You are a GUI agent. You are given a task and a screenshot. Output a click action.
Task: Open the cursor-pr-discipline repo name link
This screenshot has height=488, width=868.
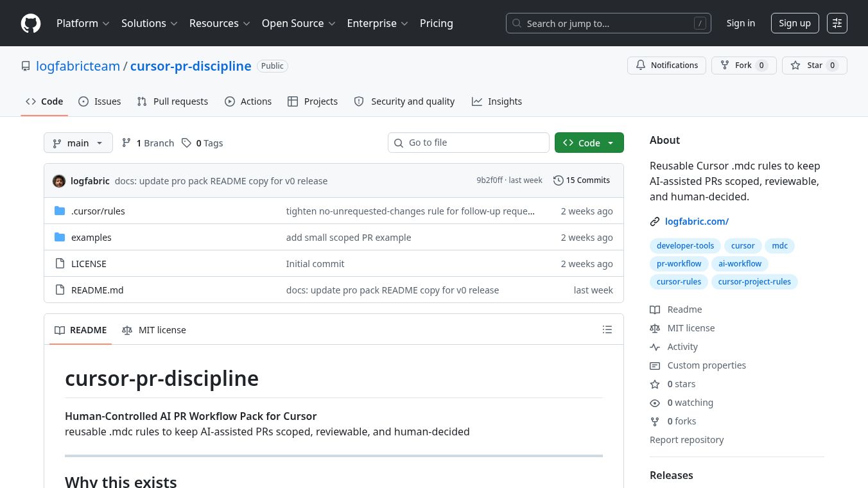(x=191, y=66)
